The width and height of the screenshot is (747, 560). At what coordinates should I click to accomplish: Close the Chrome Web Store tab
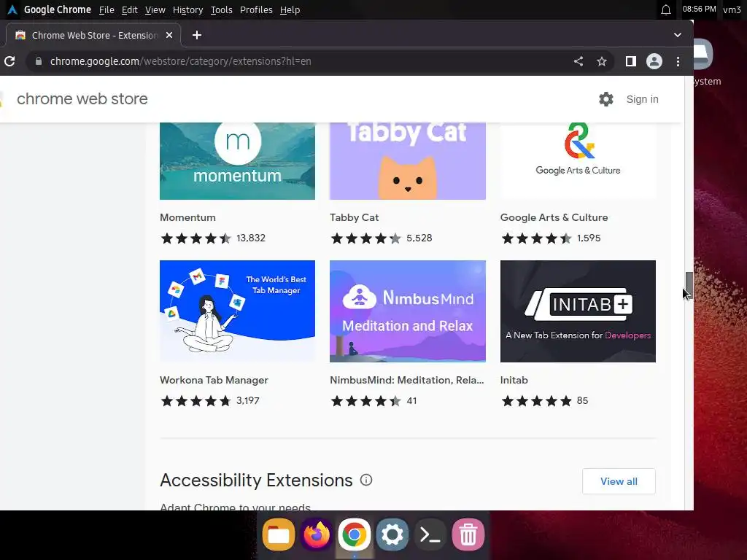coord(169,35)
